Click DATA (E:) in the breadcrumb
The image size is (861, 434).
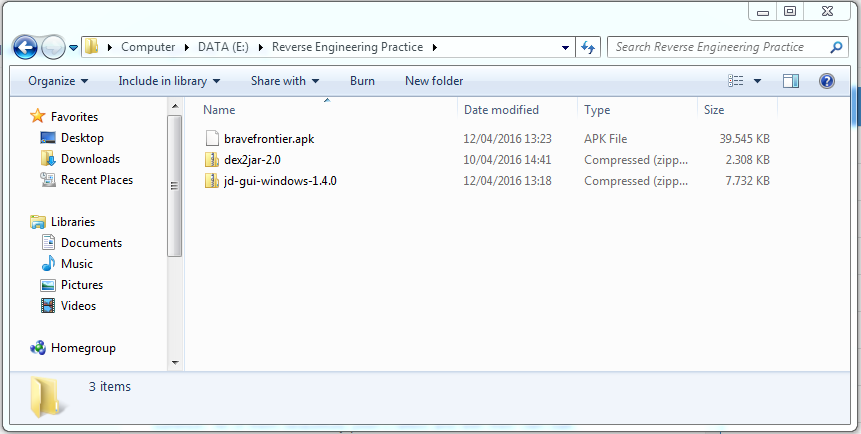tap(223, 47)
